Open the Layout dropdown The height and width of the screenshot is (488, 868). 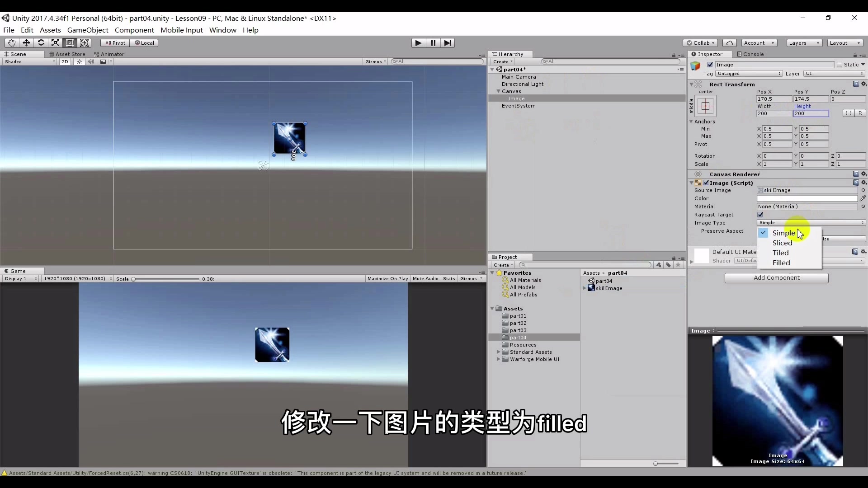click(x=844, y=43)
